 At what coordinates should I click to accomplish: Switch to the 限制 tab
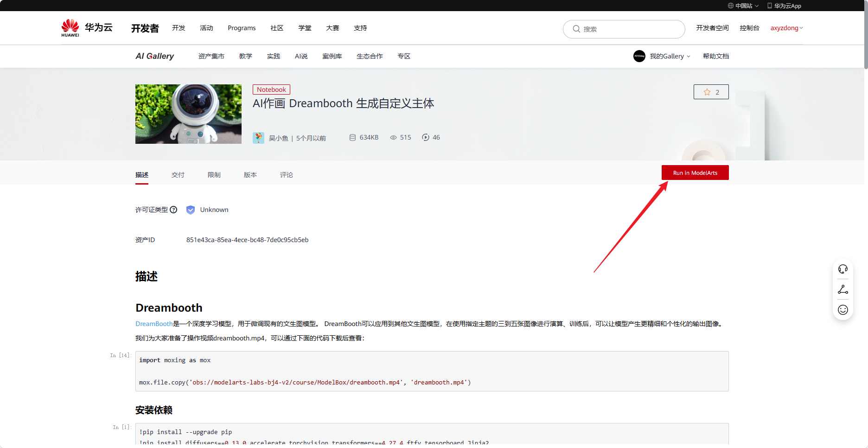(214, 175)
